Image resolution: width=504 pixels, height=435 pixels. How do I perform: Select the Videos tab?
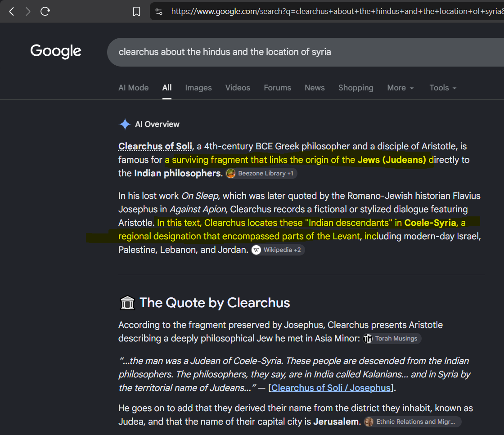238,88
